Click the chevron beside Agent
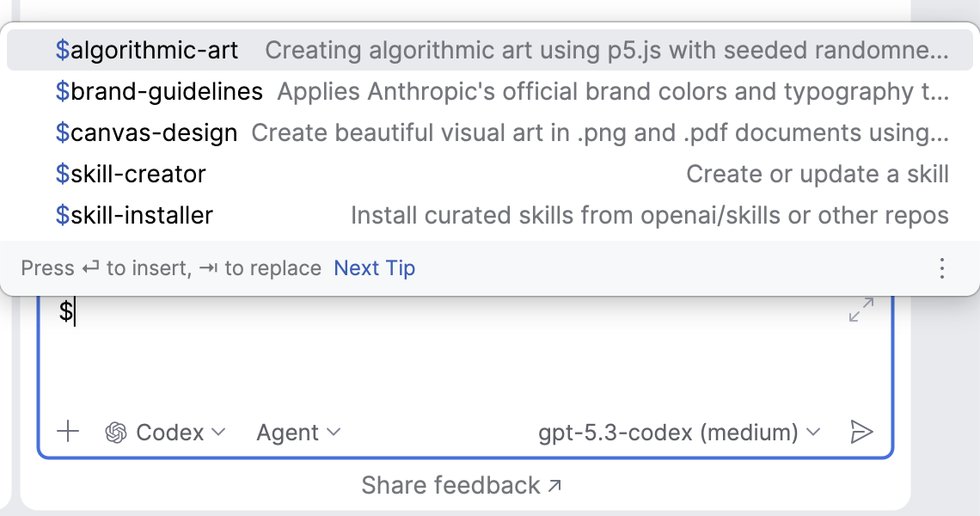This screenshot has height=516, width=980. [334, 432]
